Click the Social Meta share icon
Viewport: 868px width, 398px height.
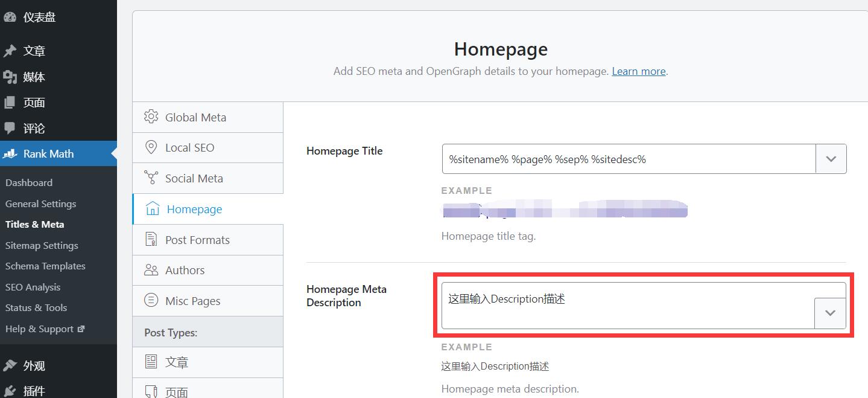click(x=151, y=178)
